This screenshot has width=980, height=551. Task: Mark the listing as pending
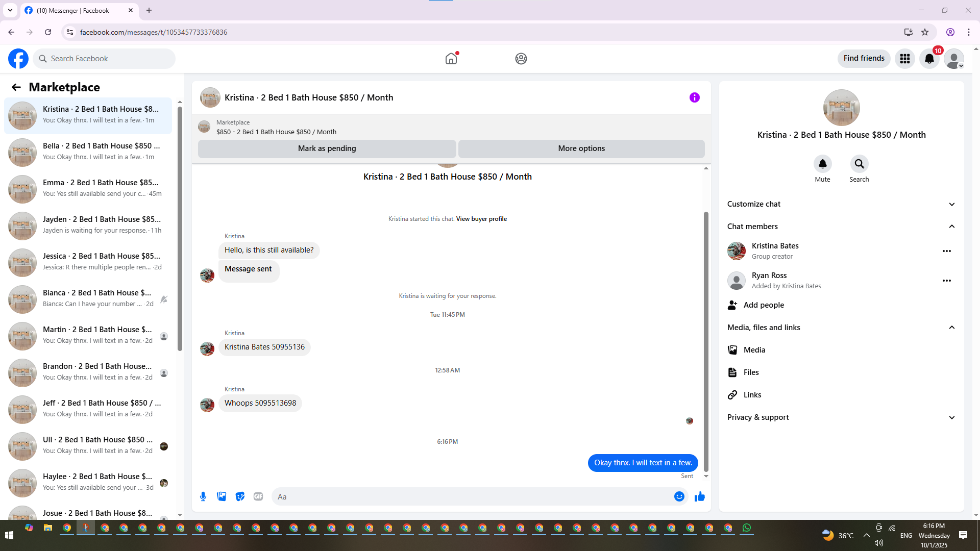pos(327,148)
